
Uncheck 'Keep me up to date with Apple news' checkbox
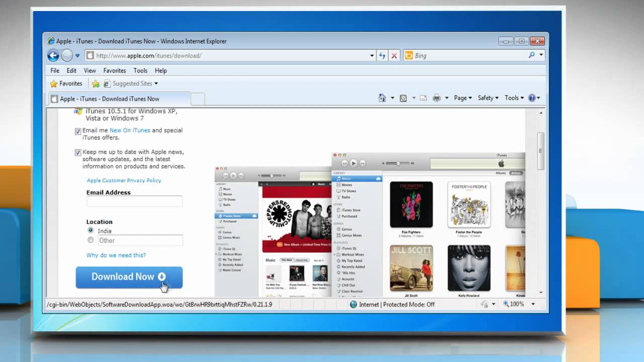(78, 152)
